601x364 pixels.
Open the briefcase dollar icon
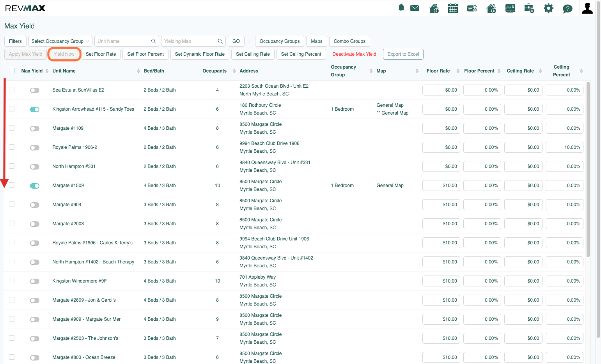click(x=529, y=8)
